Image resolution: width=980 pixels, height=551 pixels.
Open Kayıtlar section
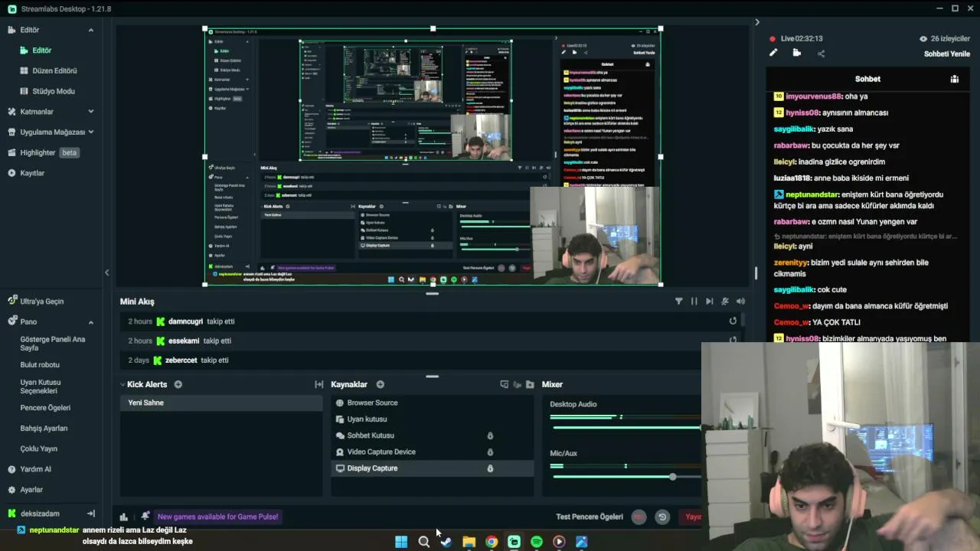tap(32, 173)
